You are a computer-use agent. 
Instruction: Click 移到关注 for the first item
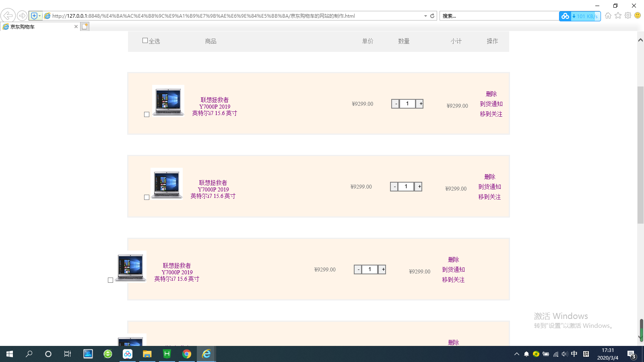(491, 114)
